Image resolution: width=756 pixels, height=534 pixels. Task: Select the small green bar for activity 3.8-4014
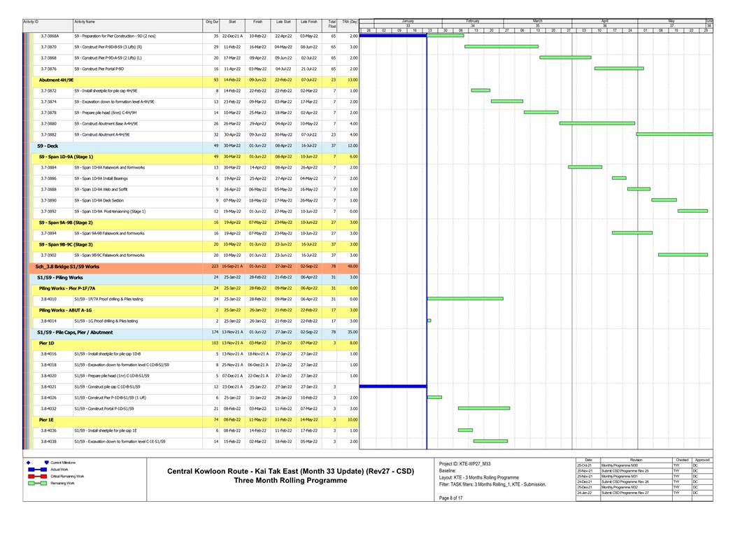(429, 321)
